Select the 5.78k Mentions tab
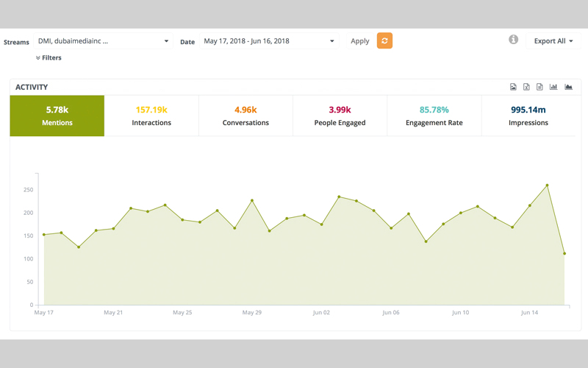 tap(57, 116)
